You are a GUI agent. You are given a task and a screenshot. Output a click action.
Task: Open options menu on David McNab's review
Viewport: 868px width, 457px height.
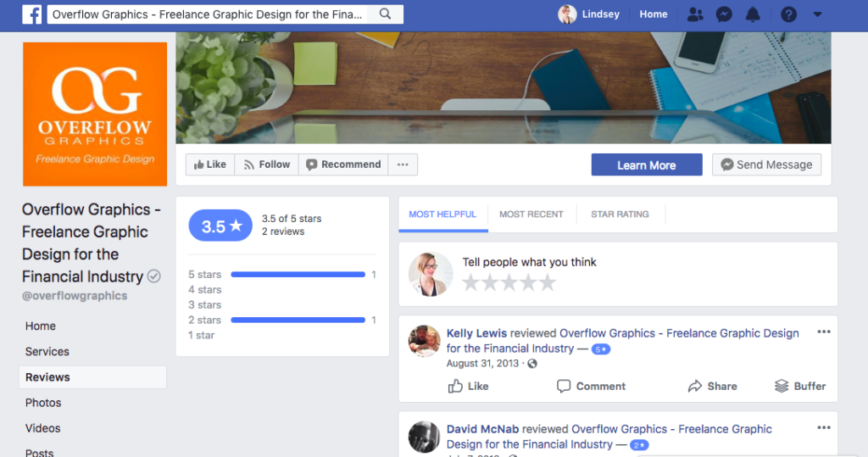click(x=824, y=427)
